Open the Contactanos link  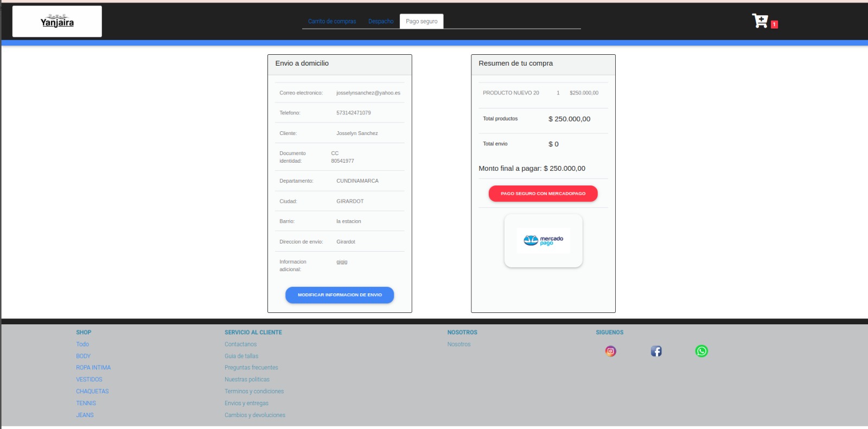[240, 344]
